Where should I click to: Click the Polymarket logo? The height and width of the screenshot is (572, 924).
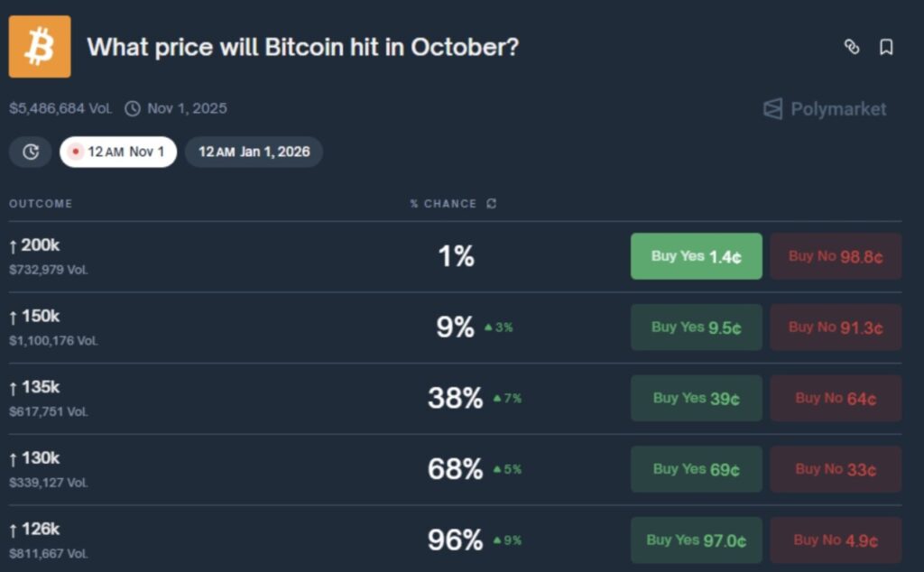[825, 109]
